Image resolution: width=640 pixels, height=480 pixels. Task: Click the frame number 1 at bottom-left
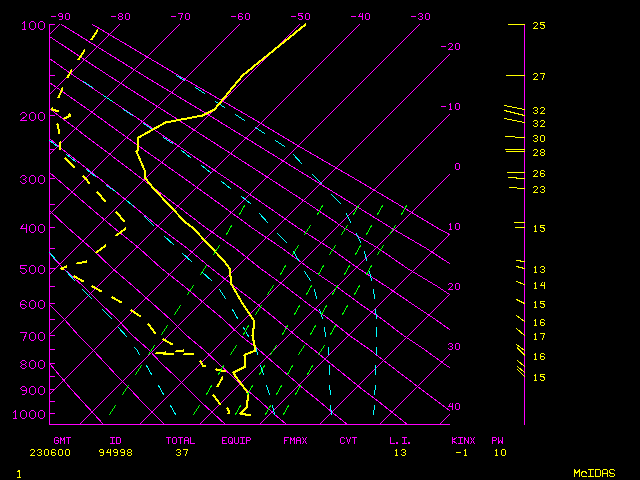point(18,473)
